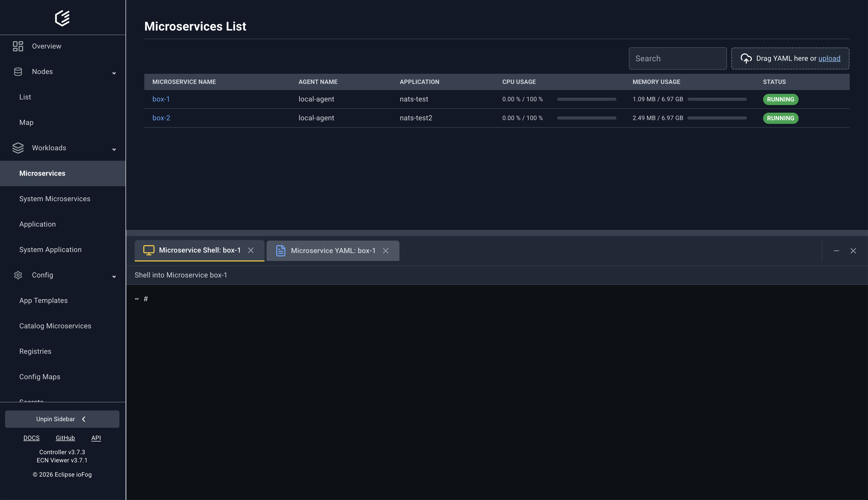Click the ioFog logo at sidebar top
Viewport: 868px width, 500px height.
pos(63,18)
